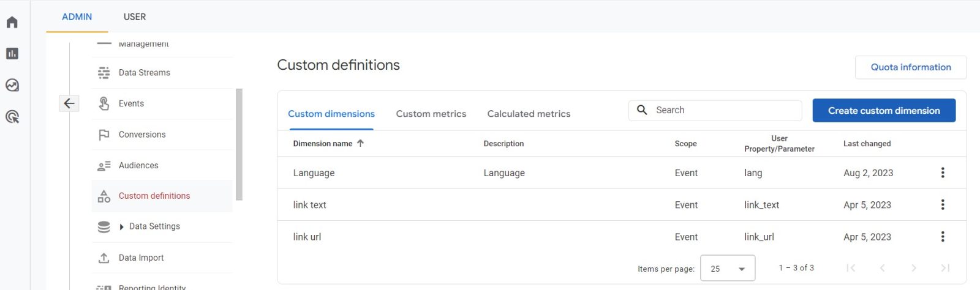Open Reports bar chart icon
This screenshot has width=980, height=290.
(x=12, y=54)
